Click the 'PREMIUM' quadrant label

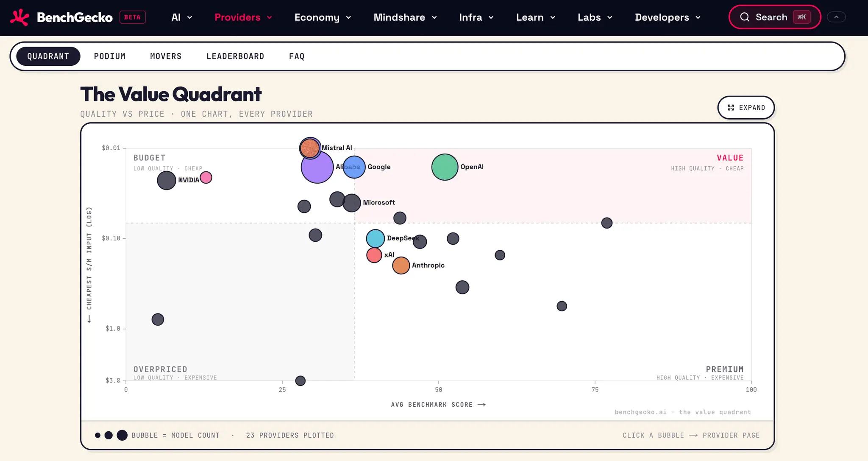(725, 369)
